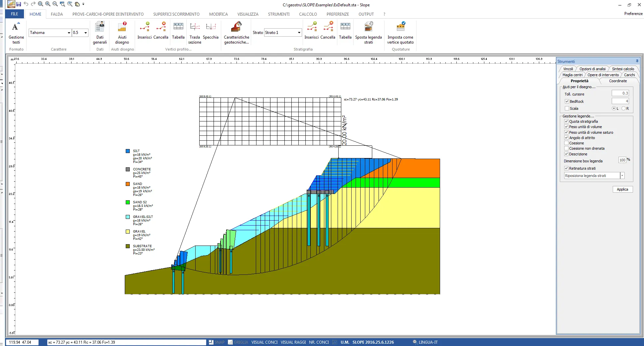644x346 pixels.
Task: Open the Vincoli panel tab
Action: (568, 69)
